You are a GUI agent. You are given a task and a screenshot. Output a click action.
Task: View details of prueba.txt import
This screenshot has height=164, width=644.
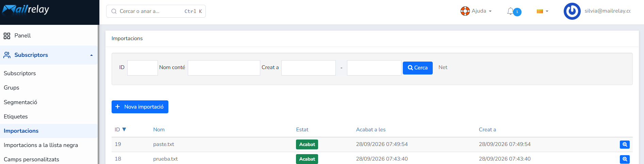(625, 159)
